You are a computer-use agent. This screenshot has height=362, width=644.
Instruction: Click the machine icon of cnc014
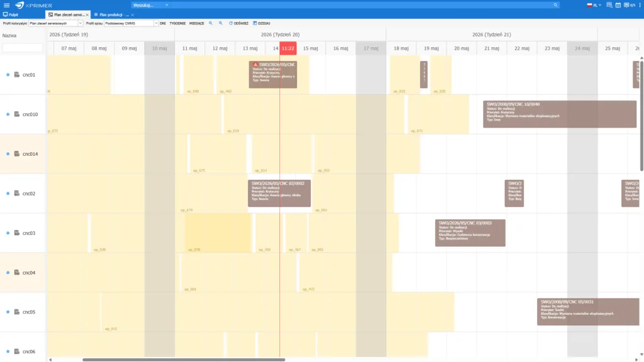tap(17, 154)
